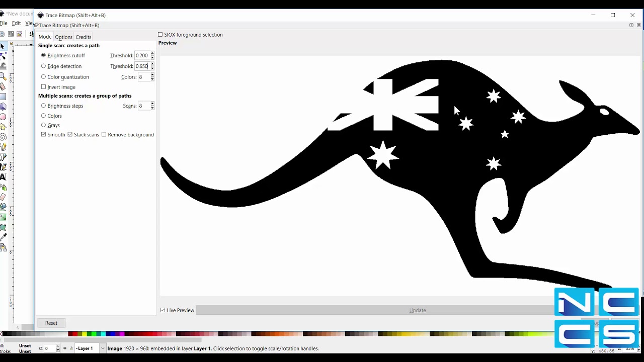644x362 pixels.
Task: Open the File menu in Inkscape
Action: coord(3,23)
